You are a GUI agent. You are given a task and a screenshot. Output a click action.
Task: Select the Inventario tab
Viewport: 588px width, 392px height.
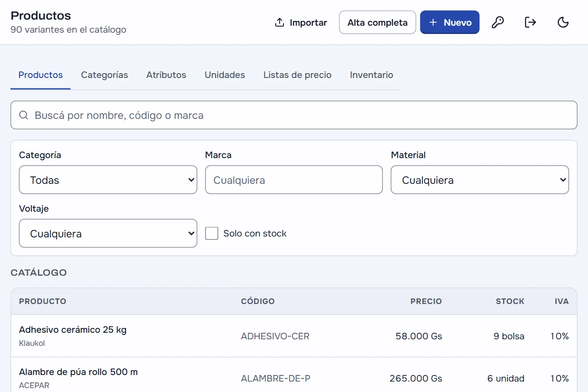(x=372, y=75)
